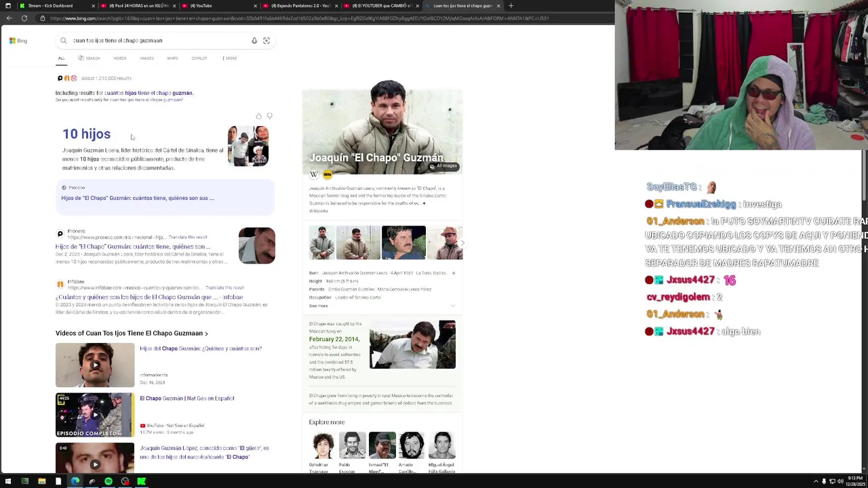
Task: Click the site info lock icon
Action: 43,18
